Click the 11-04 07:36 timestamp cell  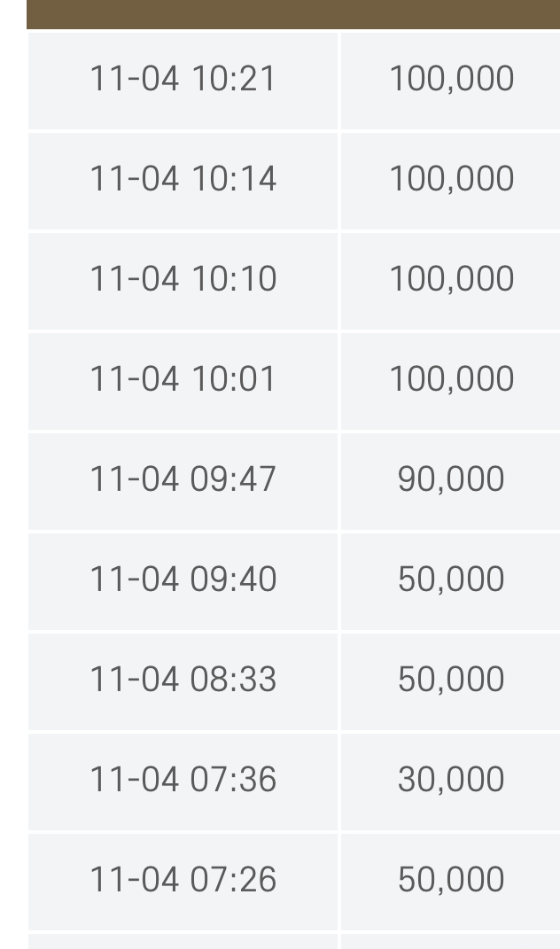[183, 780]
